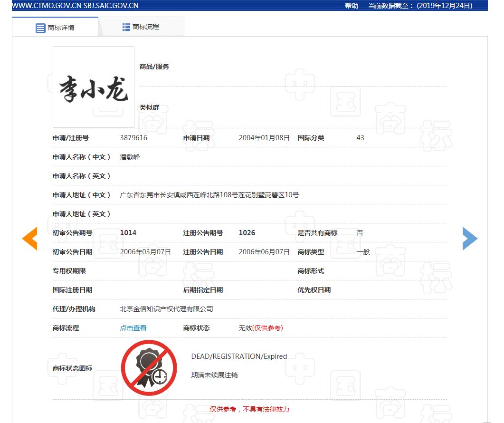Click the 商标详情 tab document icon
Screen dimensions: 504x423
click(40, 28)
